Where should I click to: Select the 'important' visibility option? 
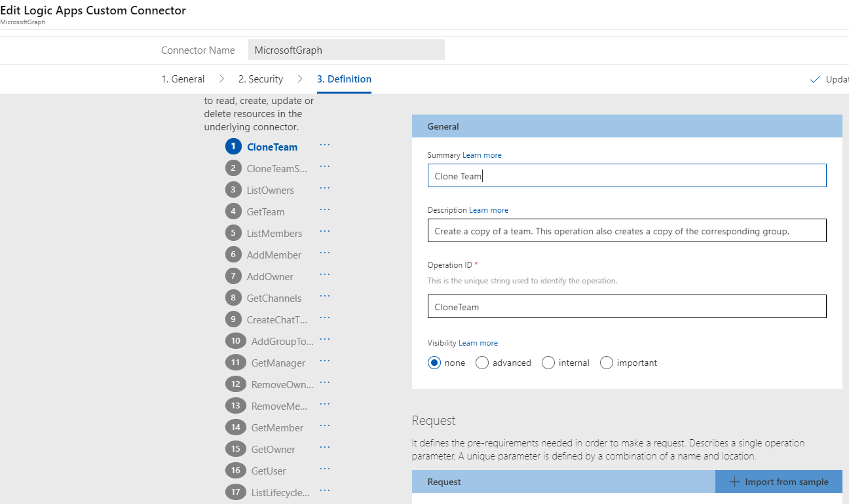tap(607, 363)
